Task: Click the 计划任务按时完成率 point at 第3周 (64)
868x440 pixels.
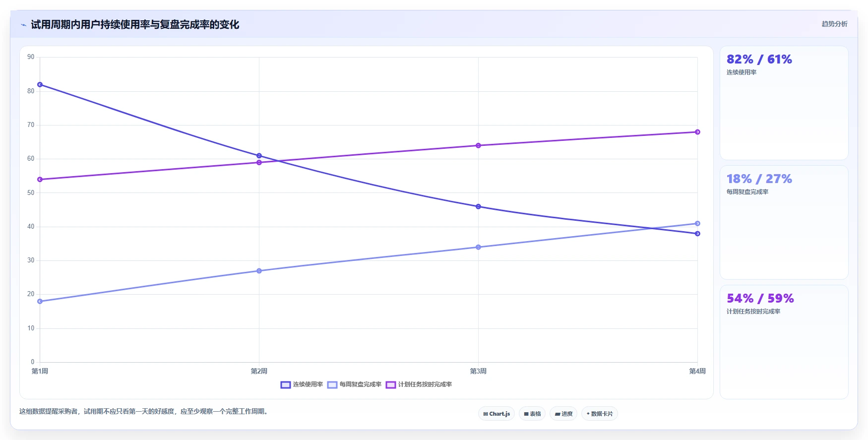Action: [478, 145]
